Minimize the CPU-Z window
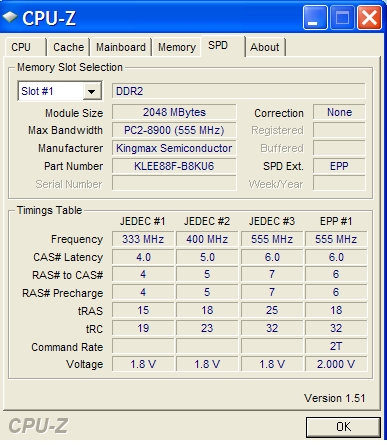The image size is (387, 445). click(x=315, y=18)
